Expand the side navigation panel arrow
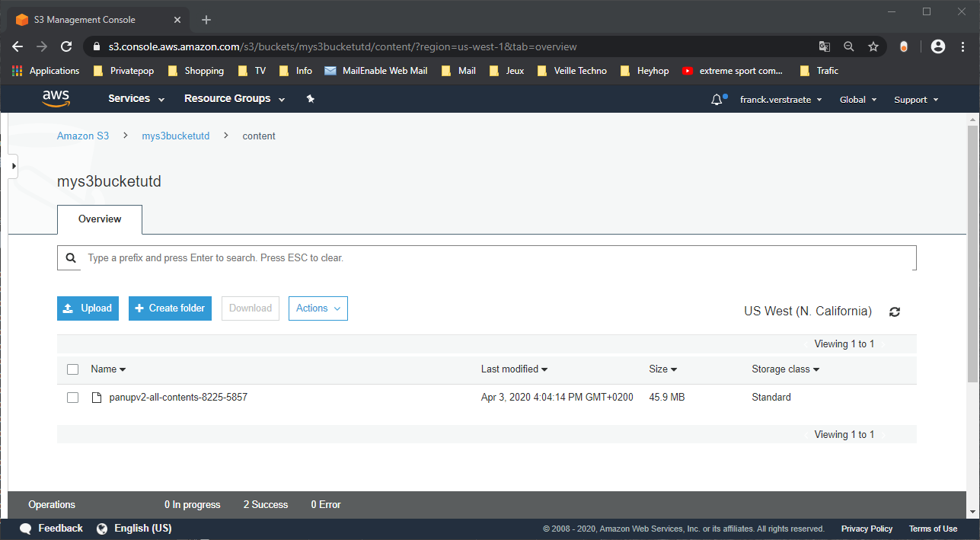The image size is (980, 540). point(13,165)
